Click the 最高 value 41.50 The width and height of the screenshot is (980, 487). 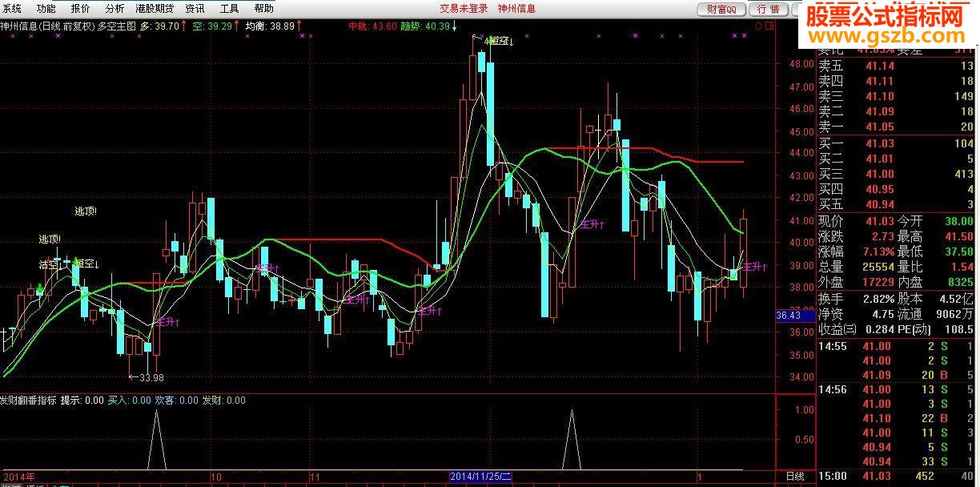point(958,236)
